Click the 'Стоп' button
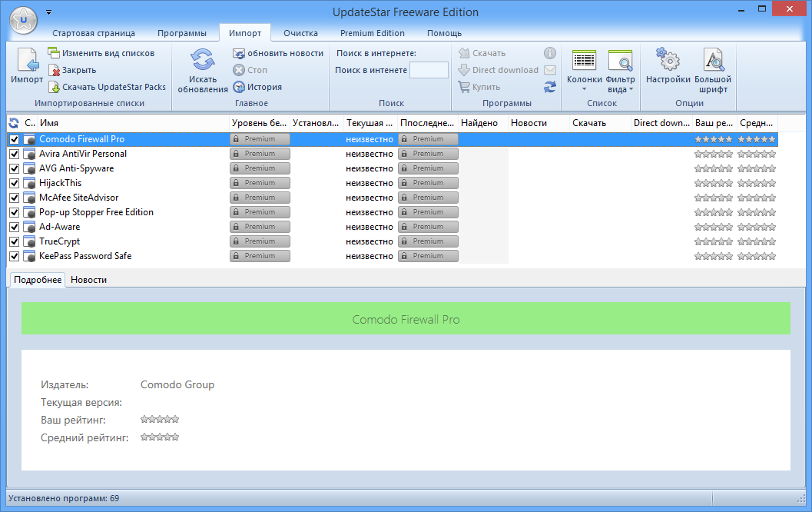812x512 pixels. [250, 70]
